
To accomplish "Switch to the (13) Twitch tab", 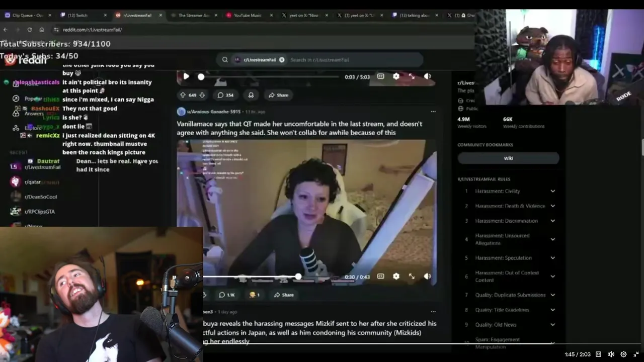I will pos(80,16).
